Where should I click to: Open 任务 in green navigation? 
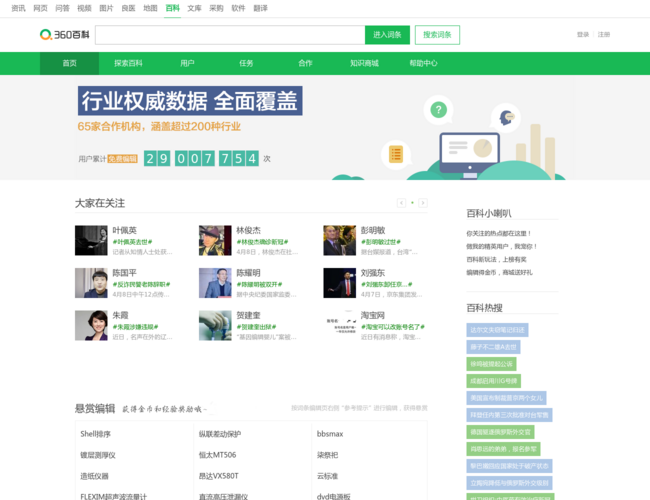tap(246, 63)
